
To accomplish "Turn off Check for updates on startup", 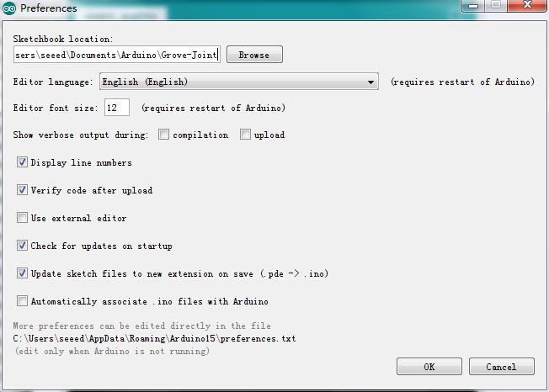I will coord(23,246).
